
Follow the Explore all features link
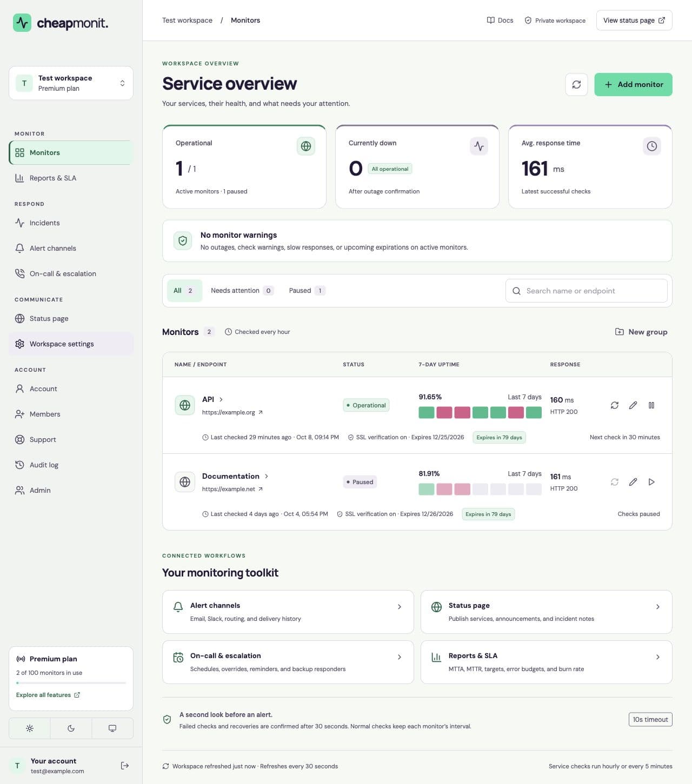point(48,695)
